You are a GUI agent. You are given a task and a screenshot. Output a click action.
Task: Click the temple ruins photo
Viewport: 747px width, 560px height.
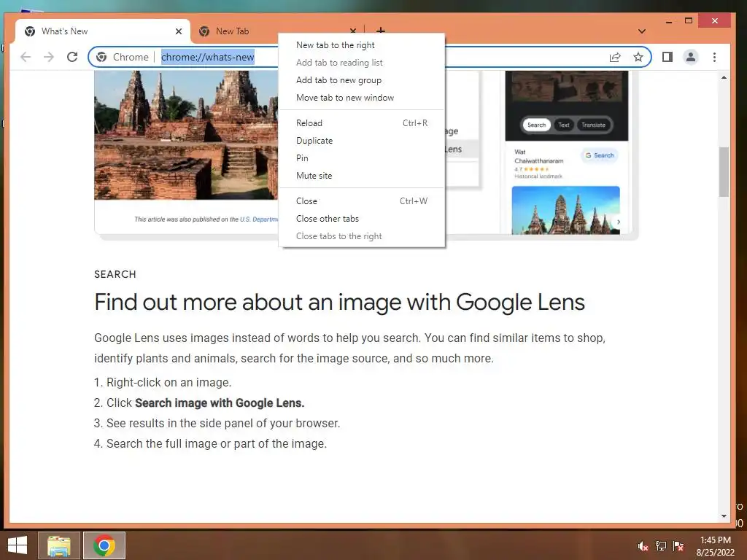point(186,135)
